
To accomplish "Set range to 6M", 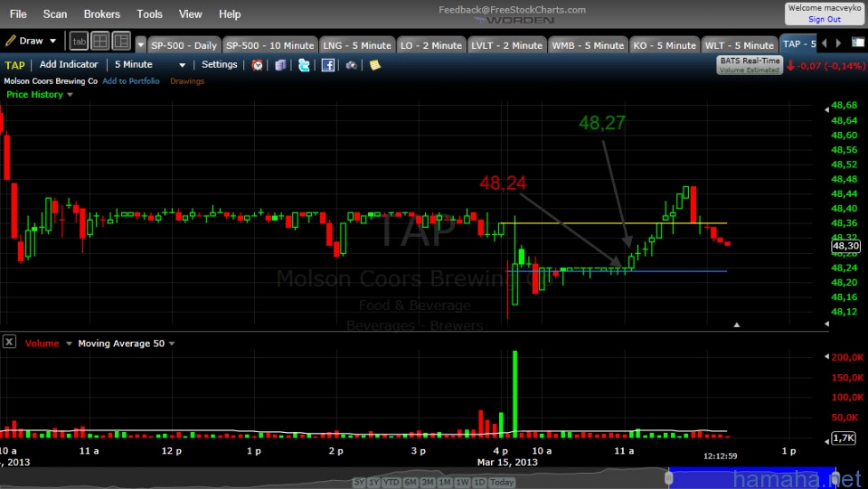I will [x=410, y=483].
